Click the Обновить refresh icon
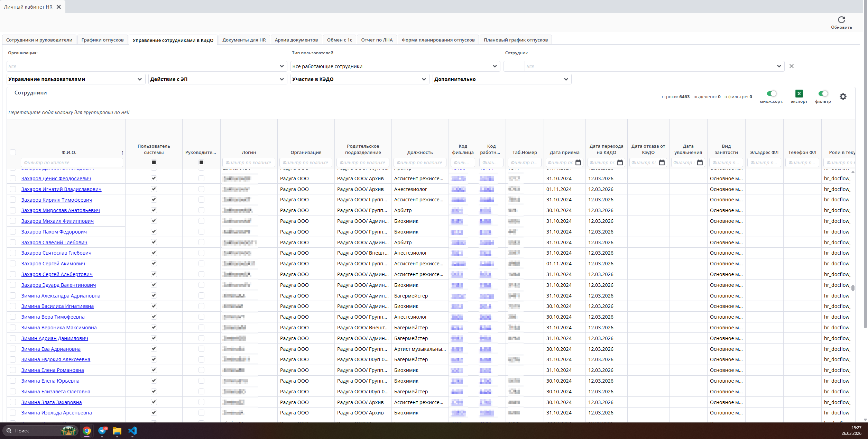 coord(841,20)
